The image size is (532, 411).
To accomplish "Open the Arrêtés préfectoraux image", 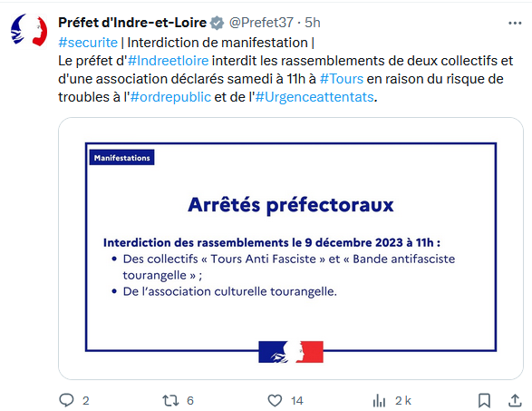I will coord(291,249).
